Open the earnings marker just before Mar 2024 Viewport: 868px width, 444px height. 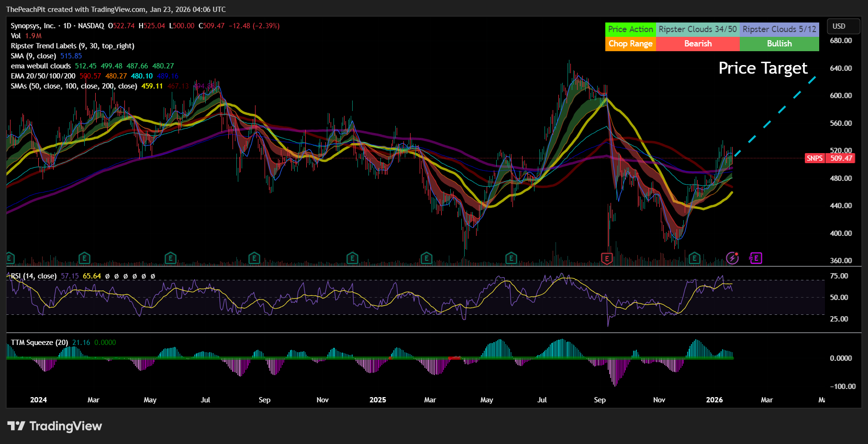pos(84,258)
